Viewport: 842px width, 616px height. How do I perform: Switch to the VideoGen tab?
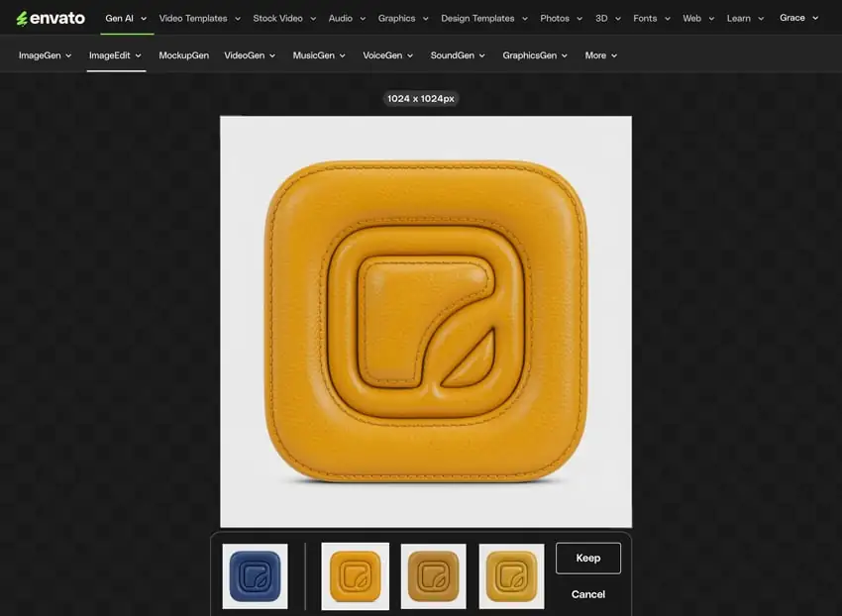[245, 55]
